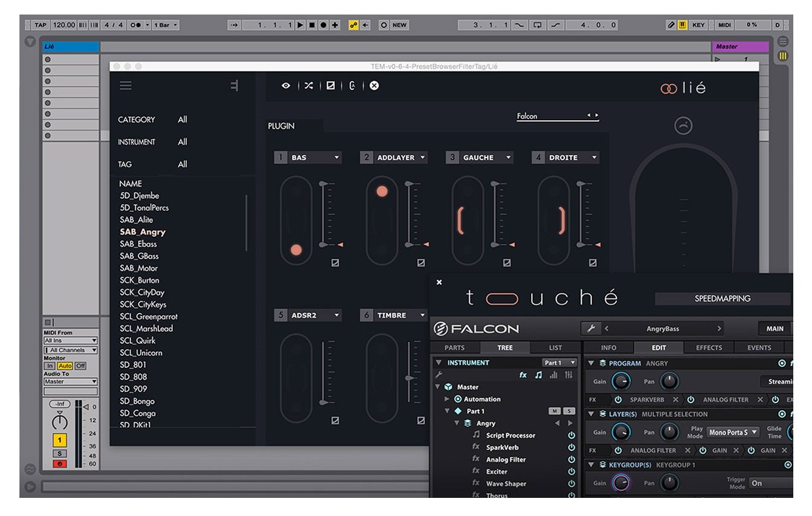The image size is (812, 516).
Task: Click the loop switch in Ableton transport
Action: coord(536,25)
